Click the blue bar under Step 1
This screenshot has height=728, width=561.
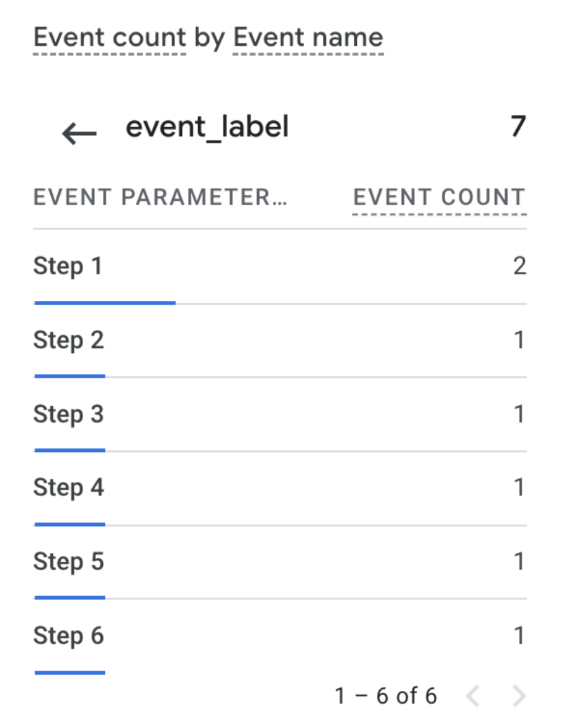pos(105,303)
